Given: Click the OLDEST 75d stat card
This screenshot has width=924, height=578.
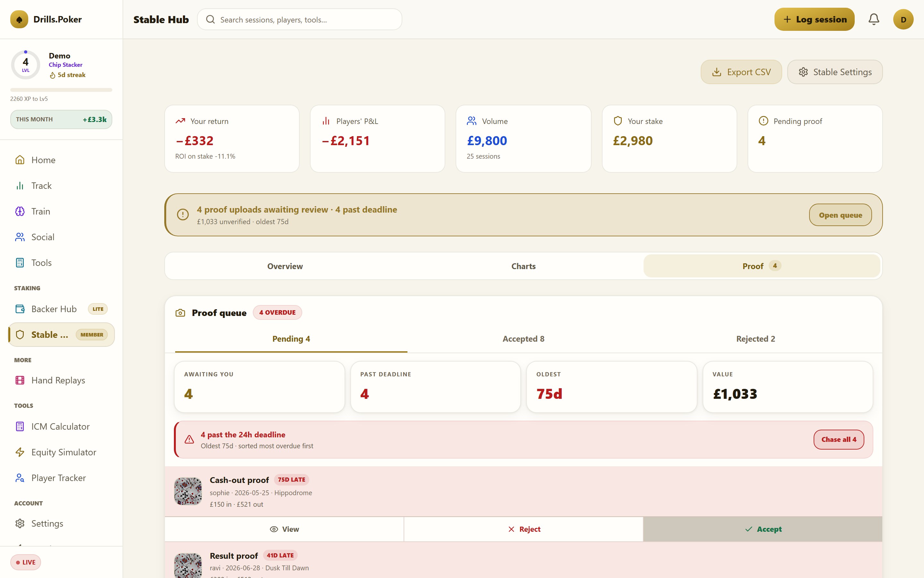Looking at the screenshot, I should (612, 387).
